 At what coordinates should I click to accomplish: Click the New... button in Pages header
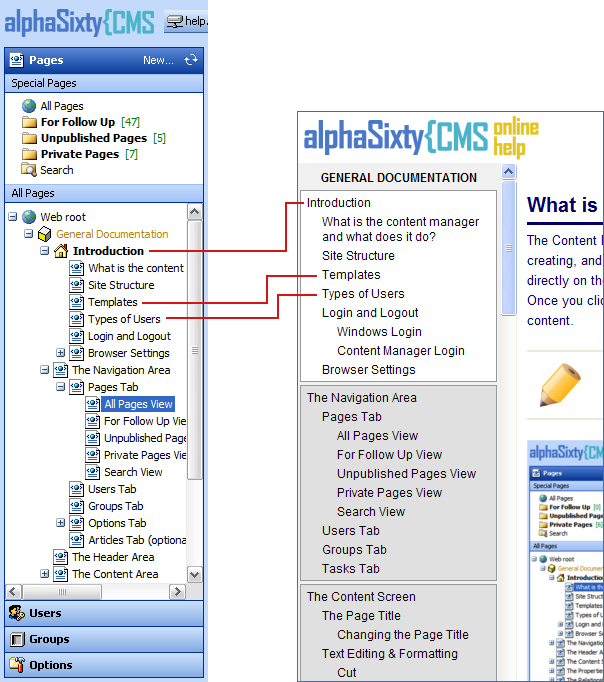pos(158,60)
